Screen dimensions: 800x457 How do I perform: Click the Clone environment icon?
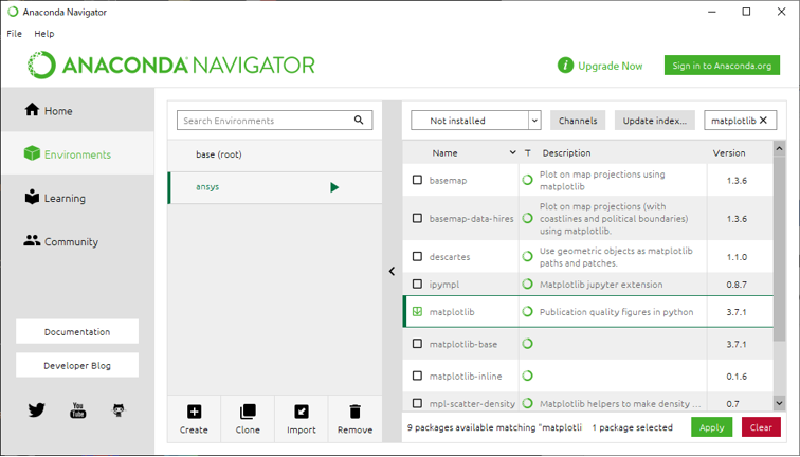coord(248,411)
